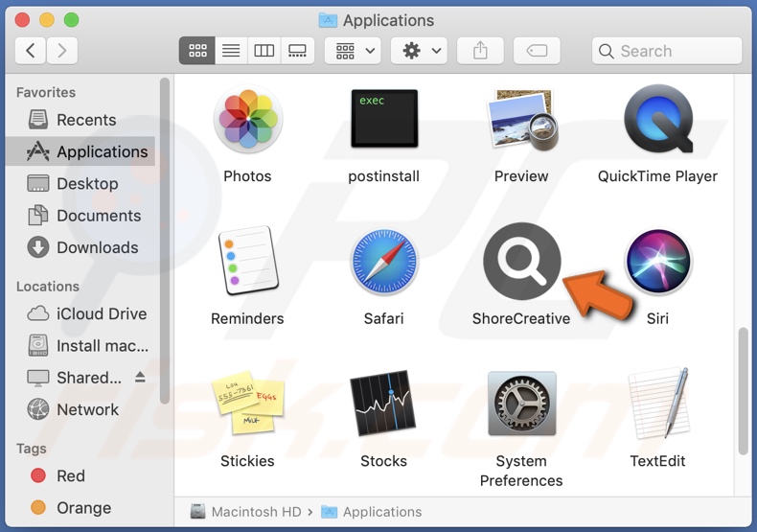This screenshot has height=532, width=757.
Task: Filter by the Orange tag
Action: click(x=80, y=508)
